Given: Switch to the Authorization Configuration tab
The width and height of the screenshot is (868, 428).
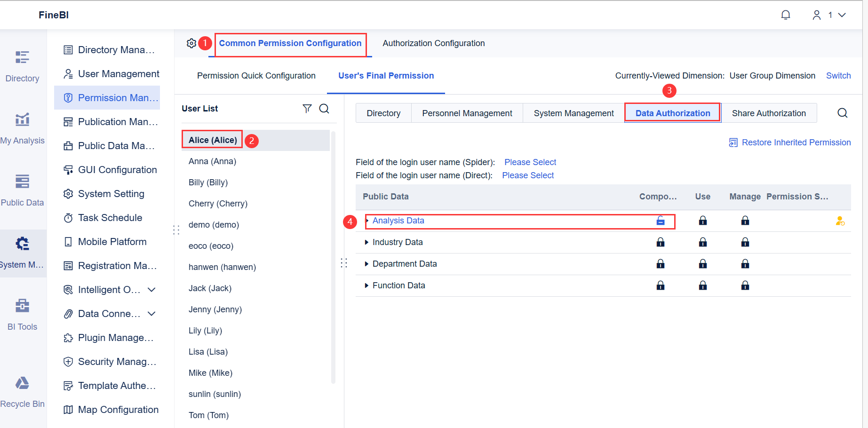Looking at the screenshot, I should click(433, 43).
